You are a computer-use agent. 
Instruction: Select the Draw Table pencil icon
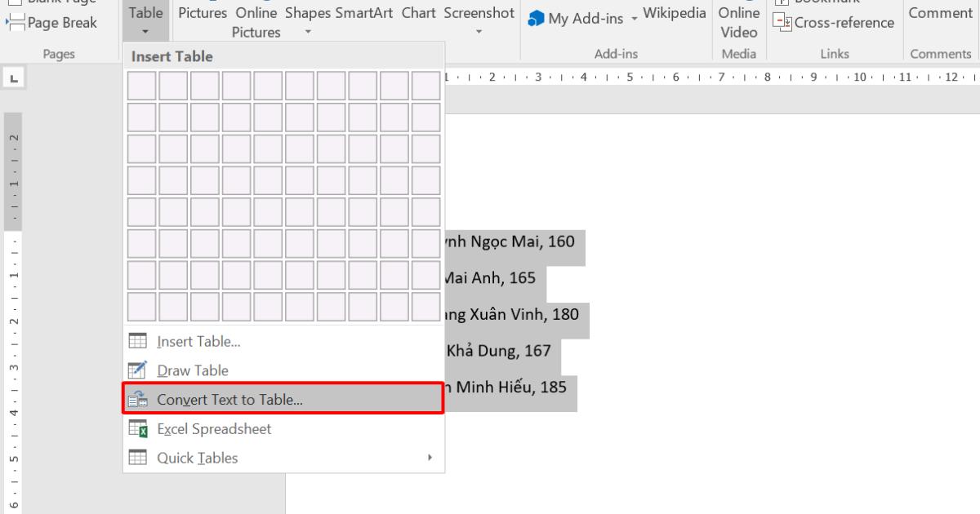138,370
